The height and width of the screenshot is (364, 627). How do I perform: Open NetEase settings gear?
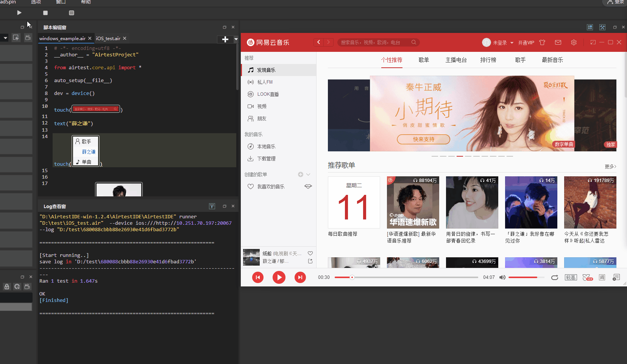(x=574, y=42)
